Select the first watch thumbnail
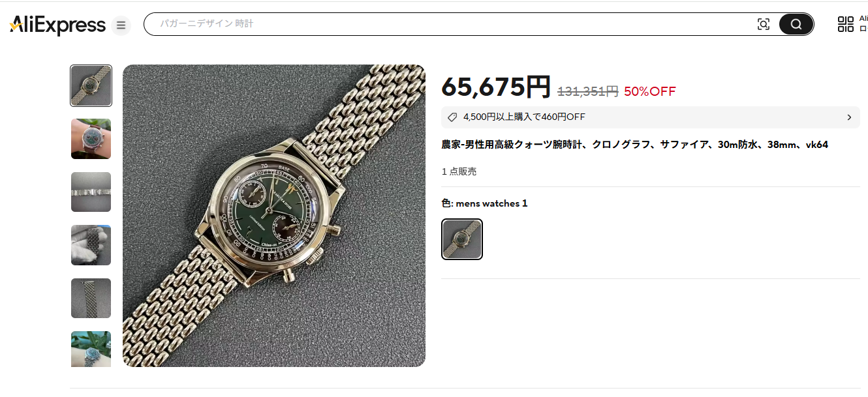The image size is (868, 397). pos(91,85)
